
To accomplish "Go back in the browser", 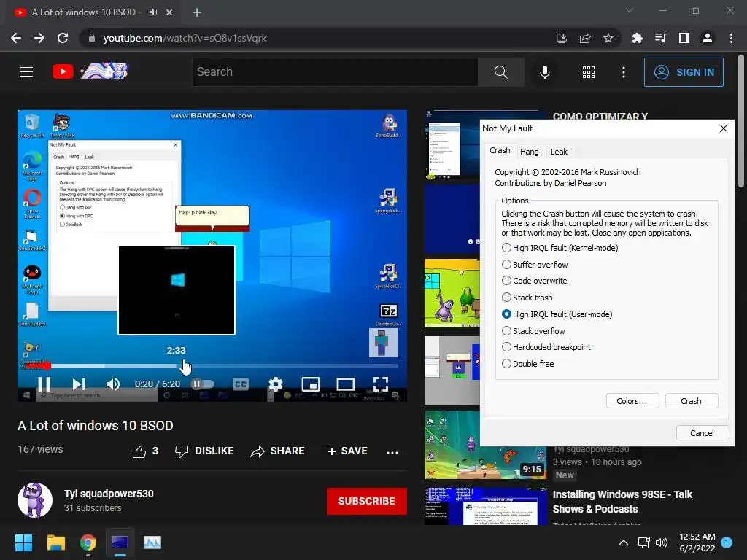I will (16, 38).
